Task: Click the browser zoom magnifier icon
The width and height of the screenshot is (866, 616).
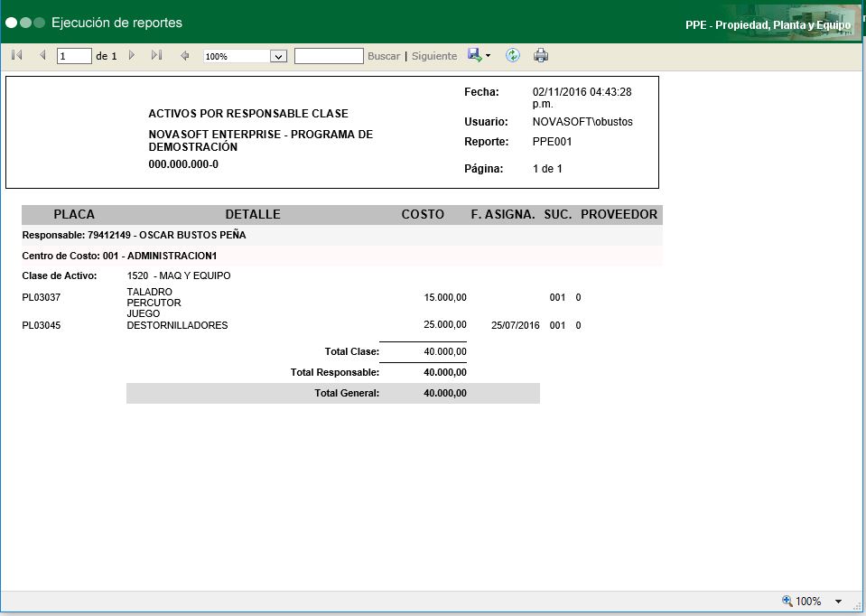Action: click(787, 601)
